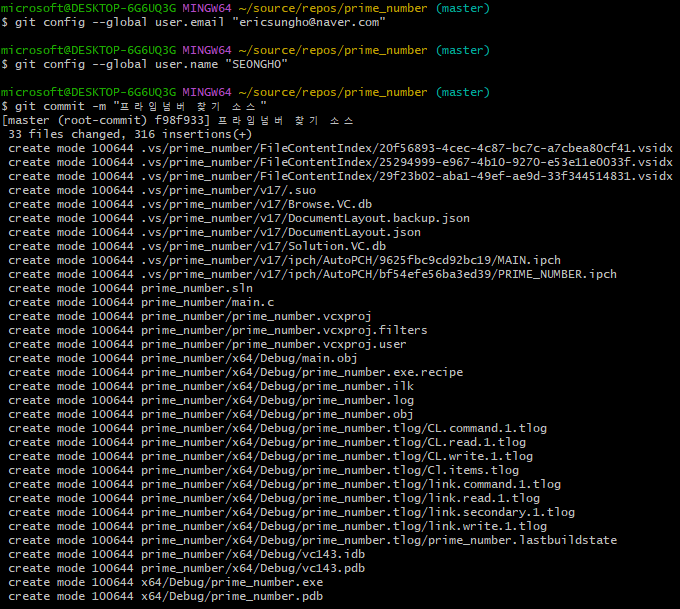Click the prime_number.vcxproj.user file line
The image size is (680, 609).
click(x=207, y=344)
